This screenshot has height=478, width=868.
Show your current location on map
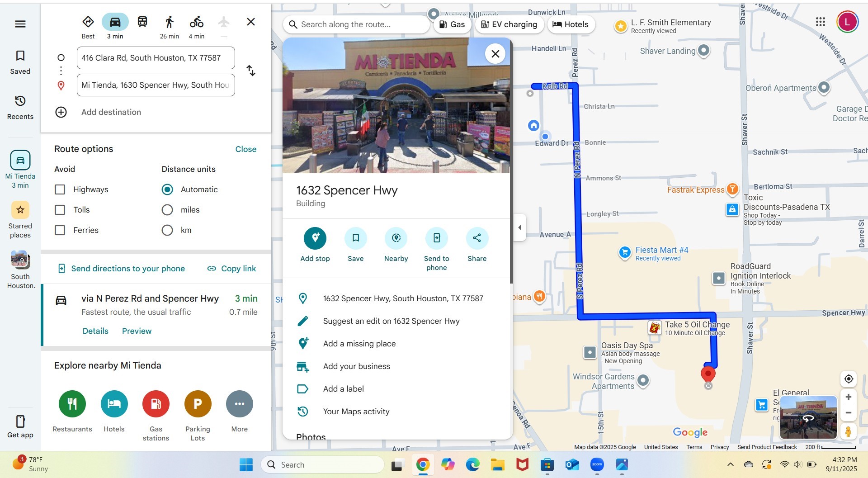(849, 379)
